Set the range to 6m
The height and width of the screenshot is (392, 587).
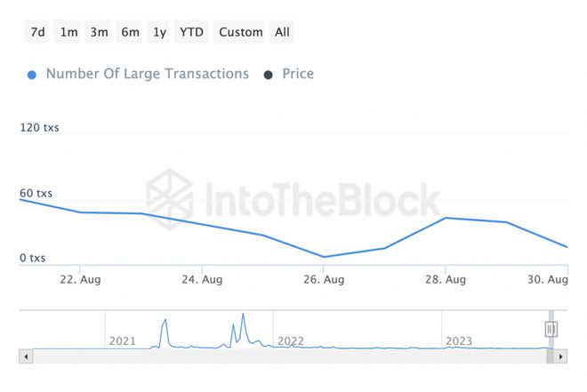click(130, 32)
